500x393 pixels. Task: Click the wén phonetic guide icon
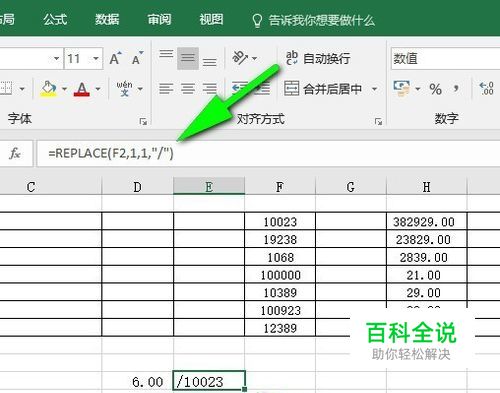coord(124,88)
